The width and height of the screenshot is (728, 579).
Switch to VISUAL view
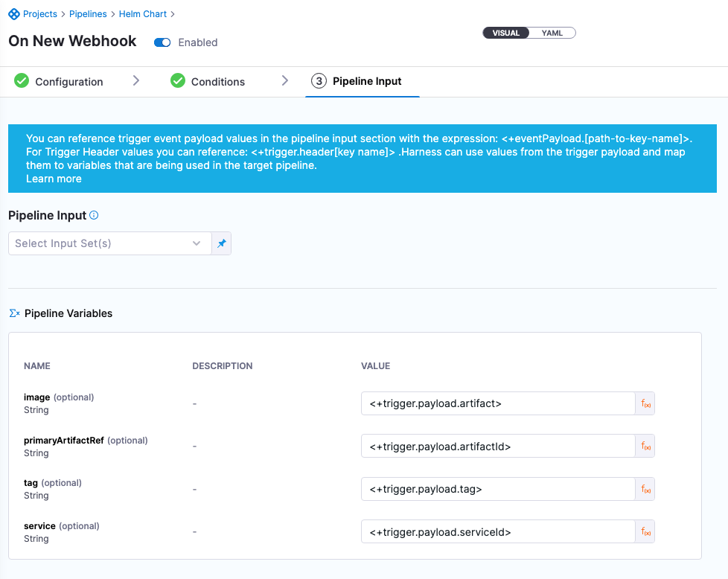(x=506, y=33)
